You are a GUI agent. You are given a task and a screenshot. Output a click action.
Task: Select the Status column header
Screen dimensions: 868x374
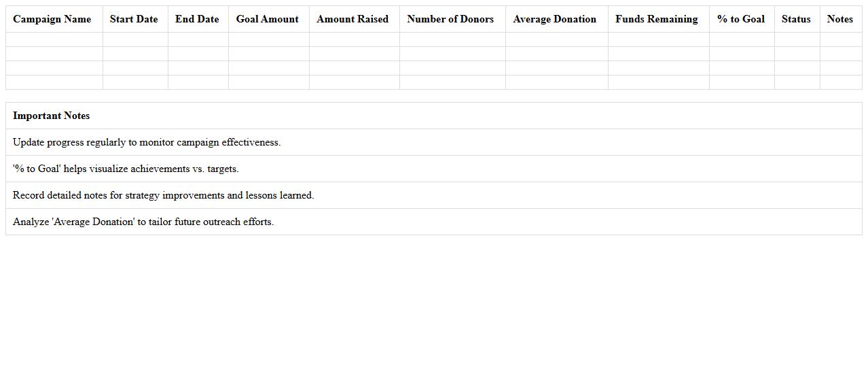click(x=796, y=19)
